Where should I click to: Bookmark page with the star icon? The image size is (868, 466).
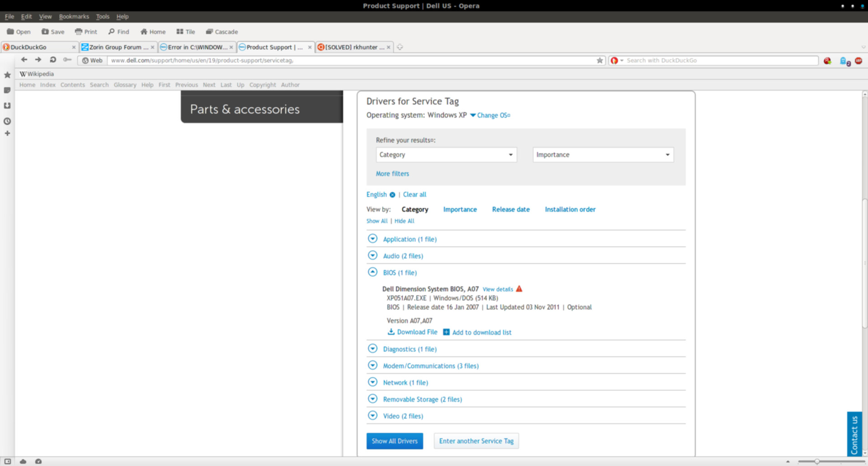click(600, 60)
